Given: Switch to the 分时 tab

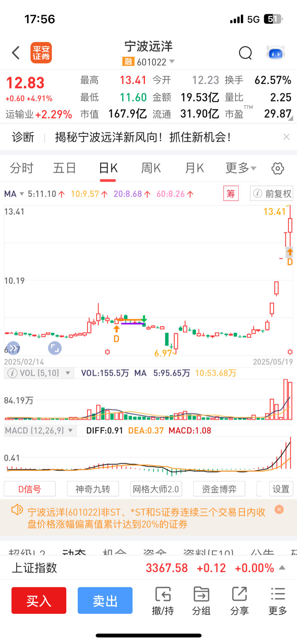Looking at the screenshot, I should point(22,168).
